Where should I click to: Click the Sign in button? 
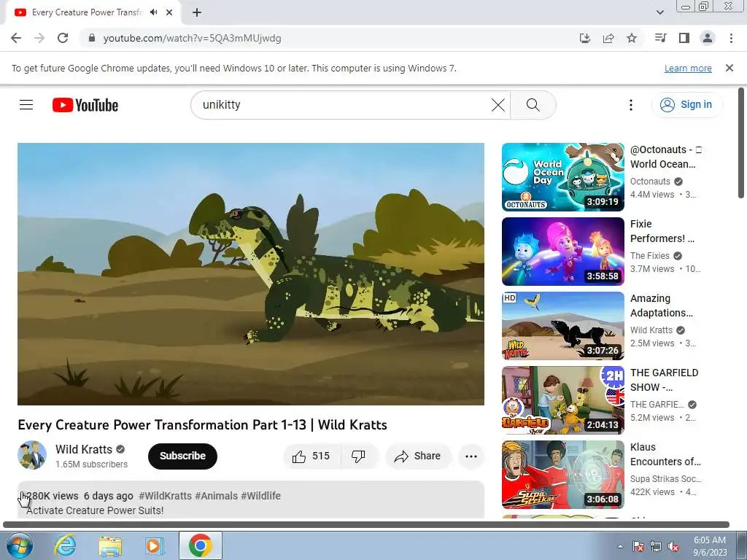click(687, 105)
